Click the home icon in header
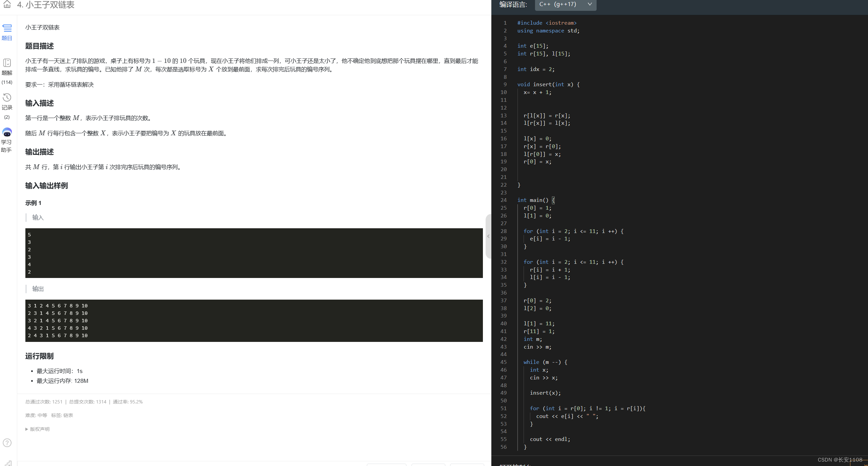The image size is (868, 466). pyautogui.click(x=7, y=4)
